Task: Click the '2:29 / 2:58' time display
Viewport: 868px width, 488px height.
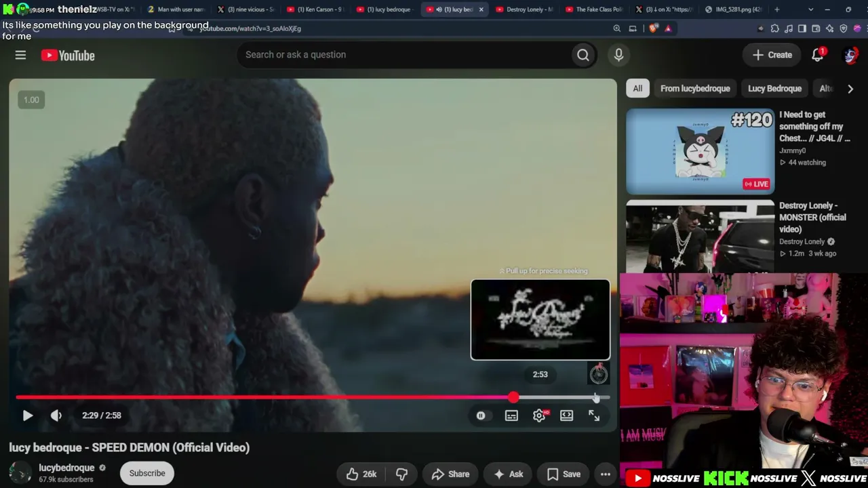Action: click(x=102, y=415)
